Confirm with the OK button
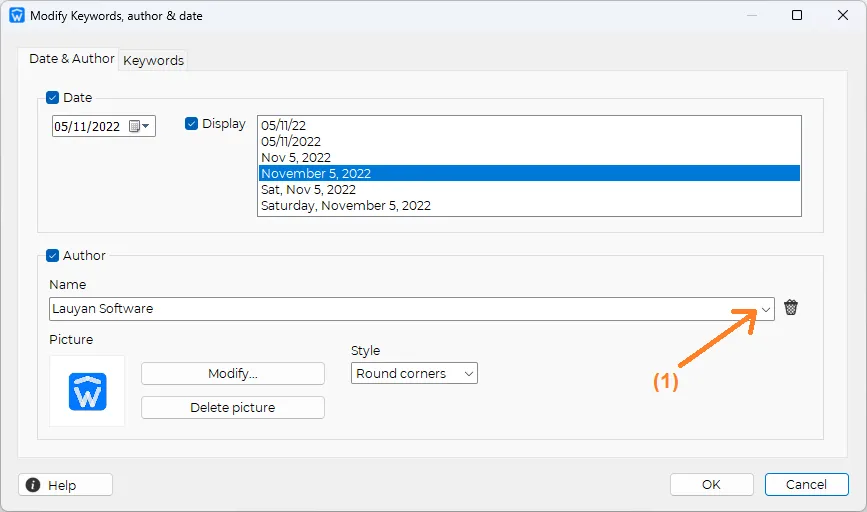The width and height of the screenshot is (867, 512). coord(712,484)
